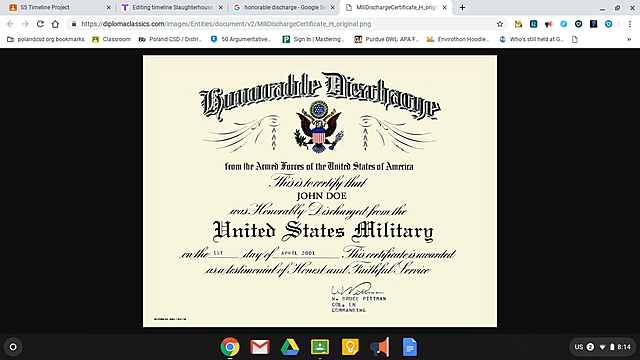Viewport: 640px width, 360px height.
Task: Close the honorable discharge search tab
Action: tap(333, 7)
